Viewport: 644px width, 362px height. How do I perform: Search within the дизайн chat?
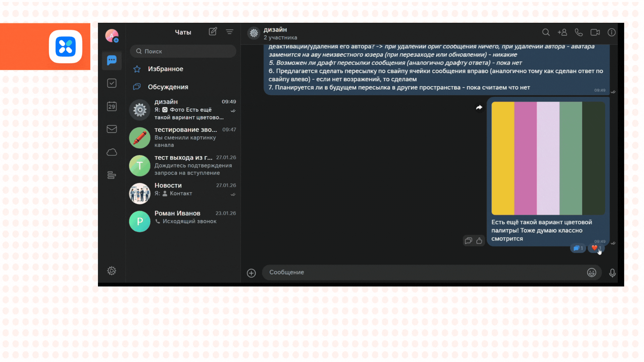pos(546,33)
